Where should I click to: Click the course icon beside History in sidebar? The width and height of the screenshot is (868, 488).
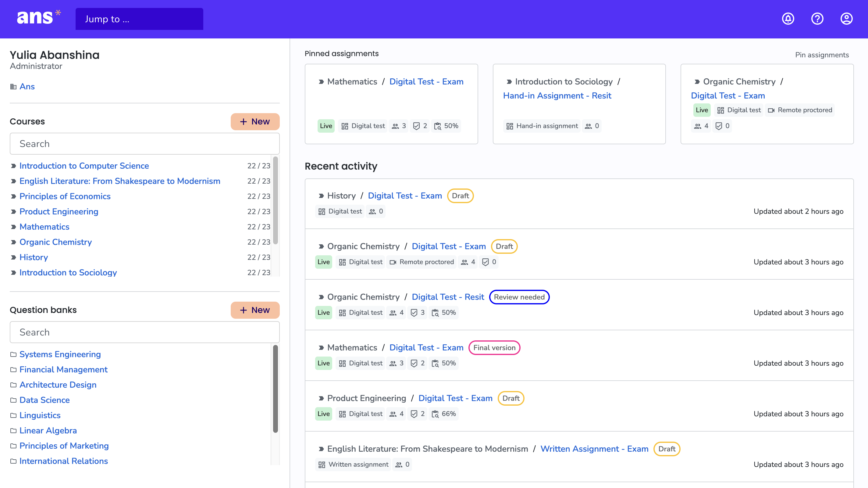pos(13,257)
